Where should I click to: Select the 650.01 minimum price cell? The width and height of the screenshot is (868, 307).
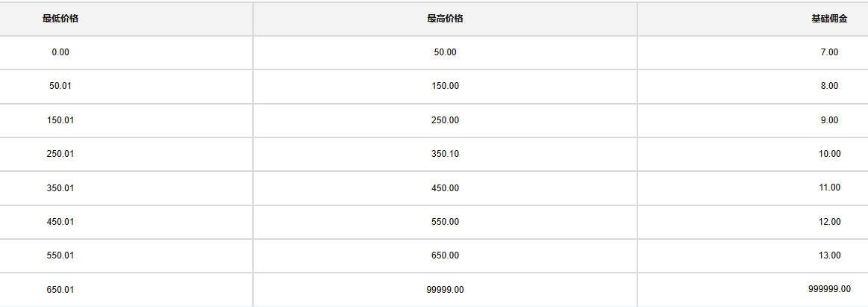(60, 289)
